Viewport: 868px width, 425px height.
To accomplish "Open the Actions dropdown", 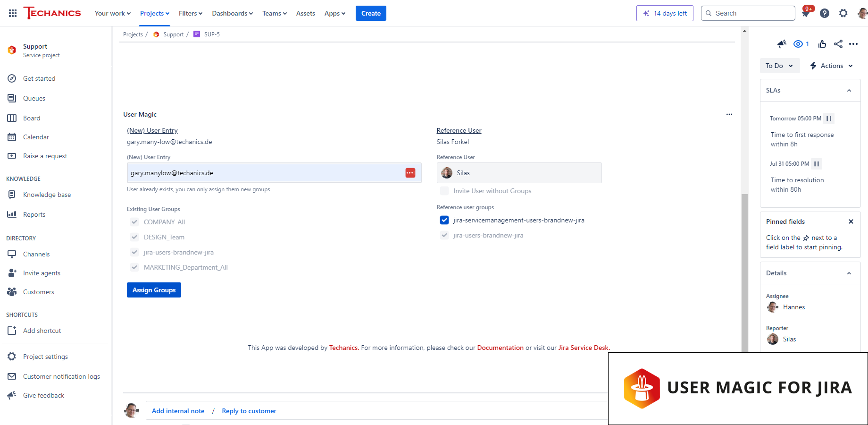I will point(831,66).
